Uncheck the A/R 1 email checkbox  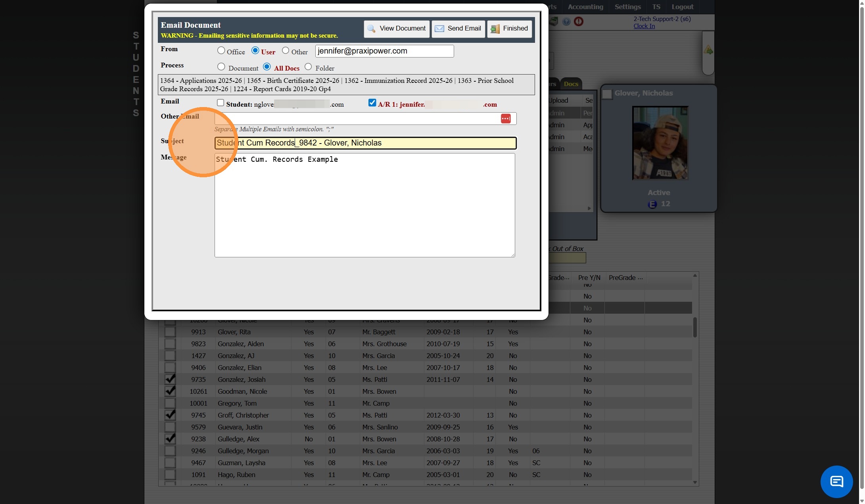[372, 103]
